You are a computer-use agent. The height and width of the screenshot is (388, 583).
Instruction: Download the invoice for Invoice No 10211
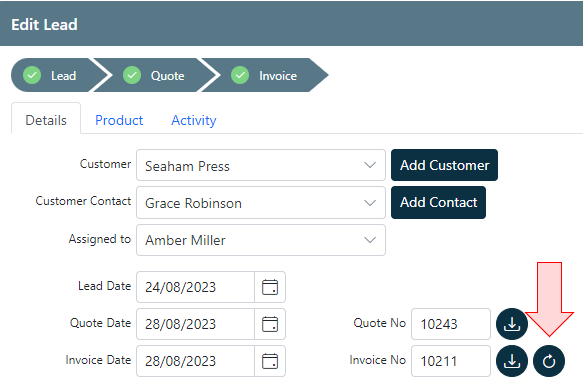point(512,361)
